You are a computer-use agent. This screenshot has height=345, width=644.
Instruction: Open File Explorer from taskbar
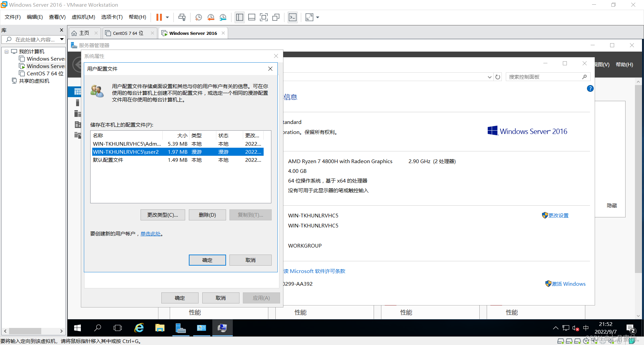click(x=160, y=328)
